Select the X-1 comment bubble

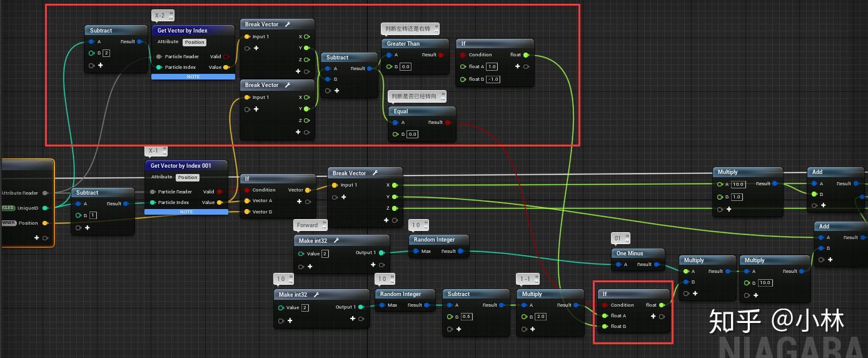click(x=156, y=151)
